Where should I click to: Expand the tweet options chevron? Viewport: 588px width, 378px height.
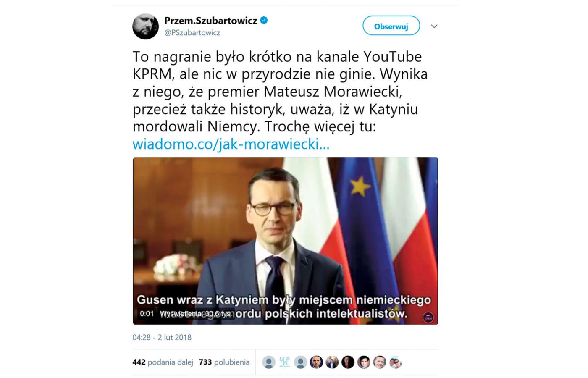click(x=434, y=26)
